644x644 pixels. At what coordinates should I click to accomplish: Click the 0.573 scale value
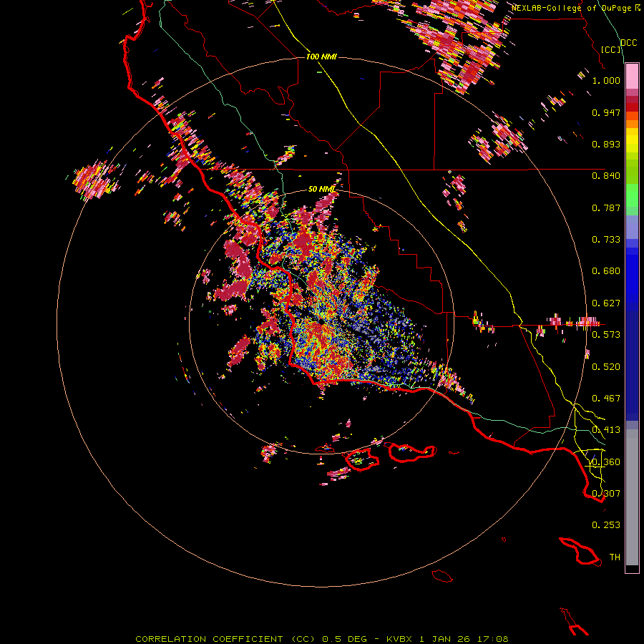click(606, 335)
